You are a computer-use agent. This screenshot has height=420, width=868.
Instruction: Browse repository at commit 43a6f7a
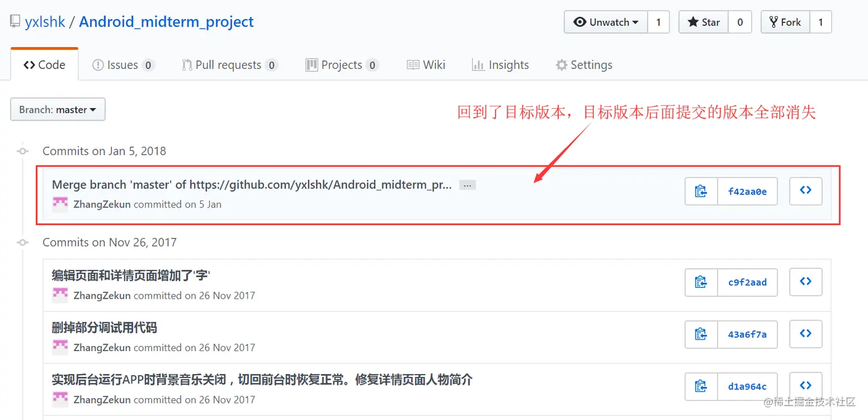pos(805,334)
